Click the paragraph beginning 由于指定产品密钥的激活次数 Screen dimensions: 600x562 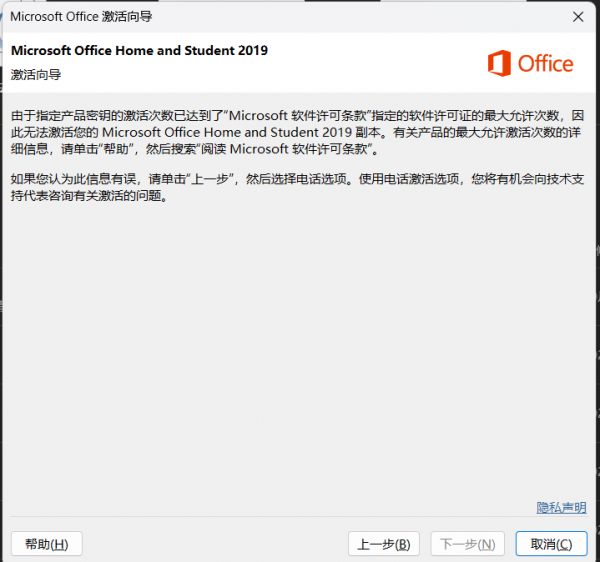(297, 132)
